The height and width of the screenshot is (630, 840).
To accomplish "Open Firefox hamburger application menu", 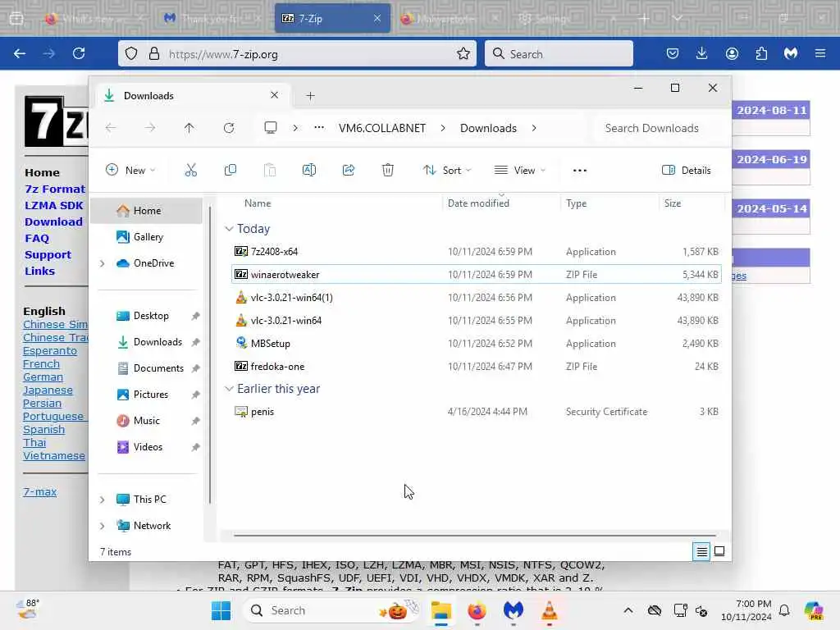I will coord(820,53).
